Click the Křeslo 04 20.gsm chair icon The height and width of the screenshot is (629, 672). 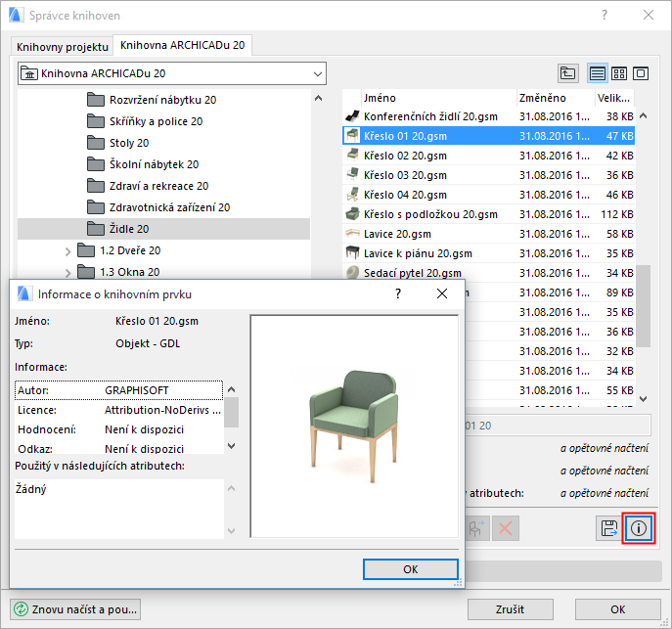click(x=352, y=195)
